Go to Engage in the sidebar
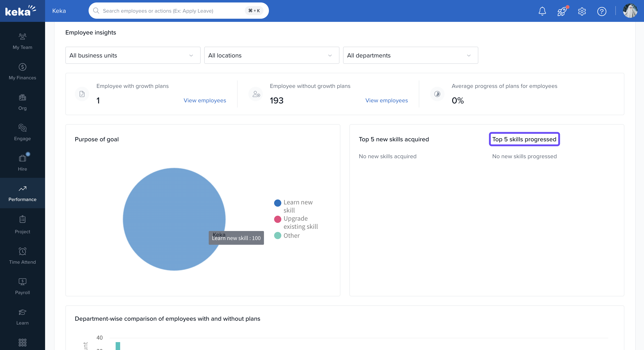This screenshot has height=350, width=644. pos(23,132)
